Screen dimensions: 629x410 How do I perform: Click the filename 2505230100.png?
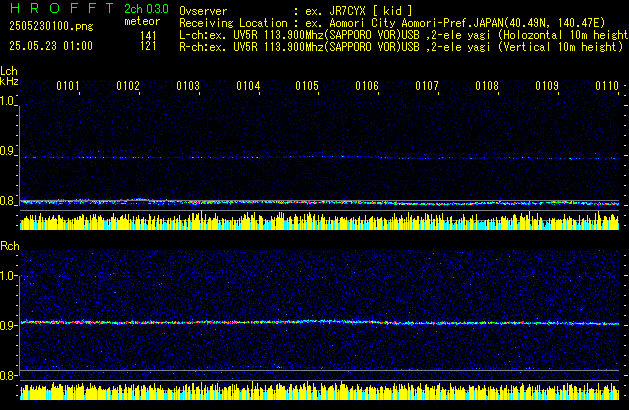click(x=51, y=26)
